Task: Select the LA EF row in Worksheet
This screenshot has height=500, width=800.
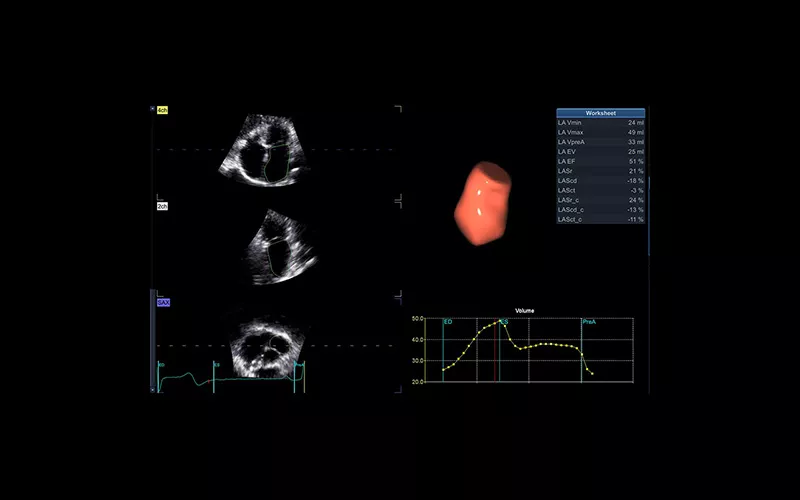Action: (x=601, y=162)
